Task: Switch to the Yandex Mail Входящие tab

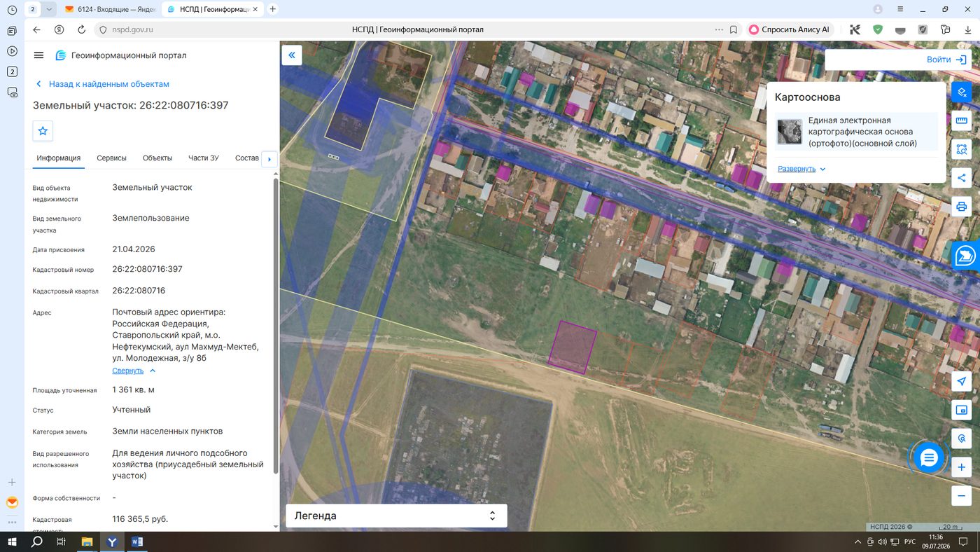Action: pyautogui.click(x=109, y=9)
